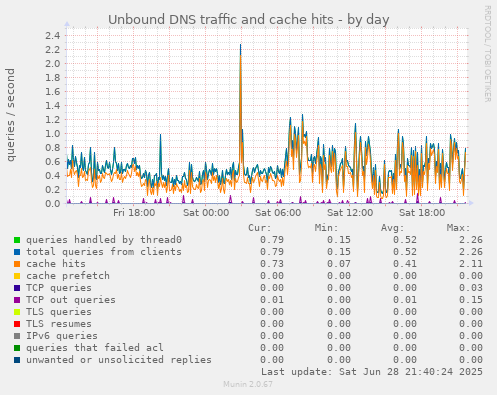Click the 'Munin 2.0.67' footer text

tap(248, 384)
